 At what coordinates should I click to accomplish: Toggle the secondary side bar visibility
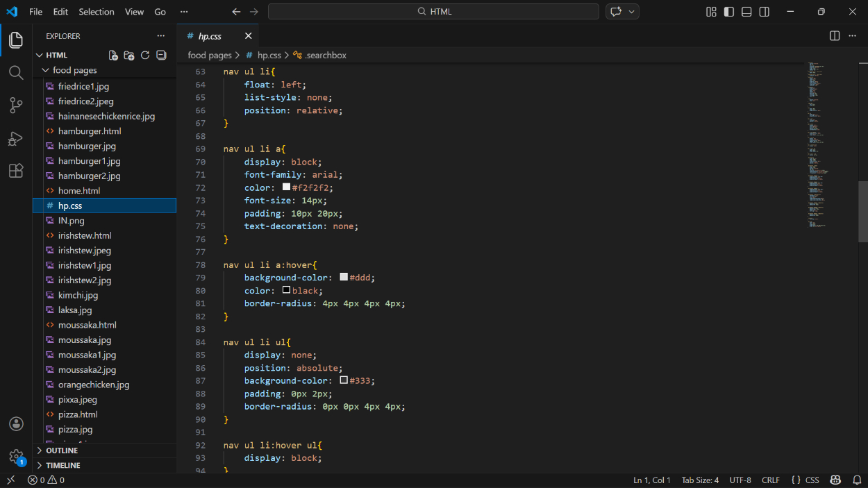(765, 12)
